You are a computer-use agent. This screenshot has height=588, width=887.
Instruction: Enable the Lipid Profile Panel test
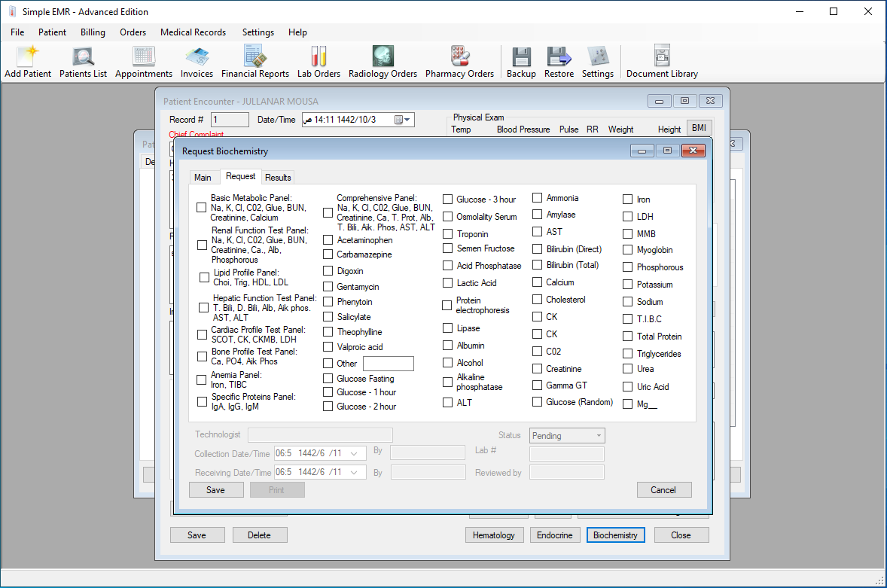[203, 277]
